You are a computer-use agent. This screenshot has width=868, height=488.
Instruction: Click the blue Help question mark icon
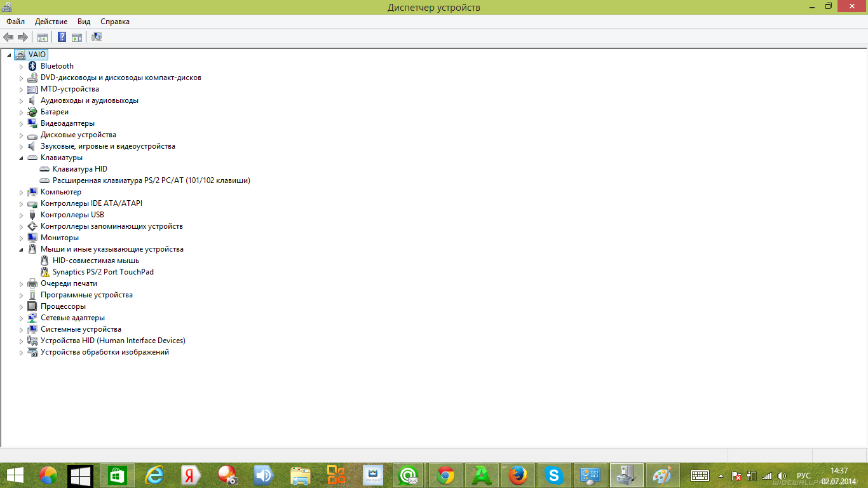[62, 37]
